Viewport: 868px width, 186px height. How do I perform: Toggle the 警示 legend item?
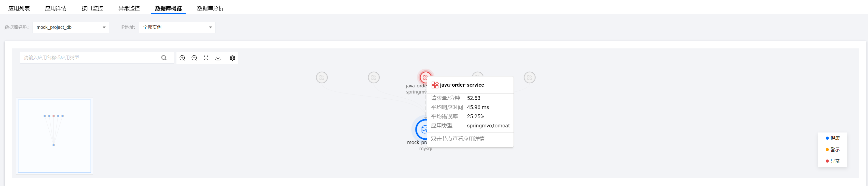(832, 150)
